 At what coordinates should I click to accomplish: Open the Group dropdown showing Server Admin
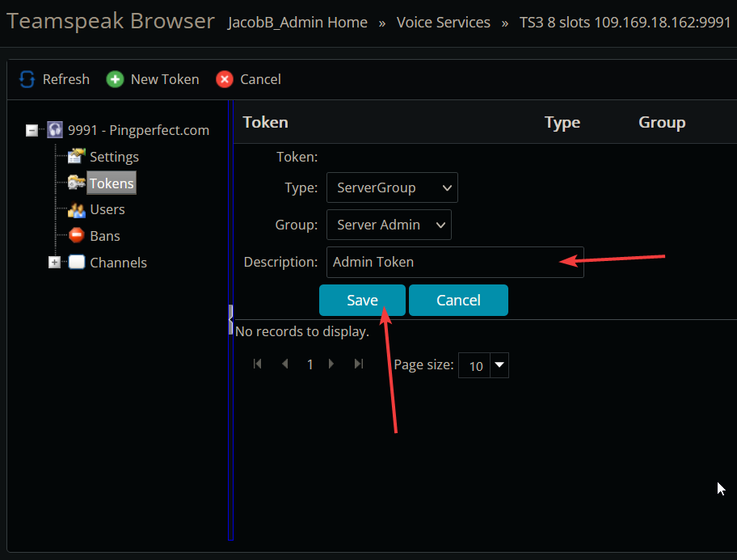(x=389, y=225)
